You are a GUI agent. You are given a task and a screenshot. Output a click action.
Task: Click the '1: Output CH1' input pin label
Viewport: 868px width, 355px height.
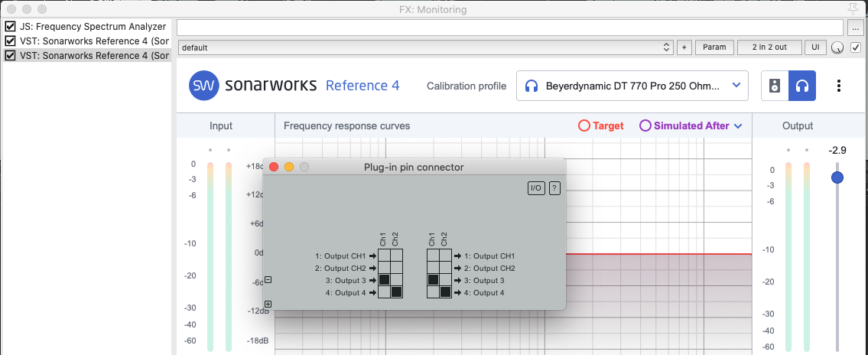340,256
